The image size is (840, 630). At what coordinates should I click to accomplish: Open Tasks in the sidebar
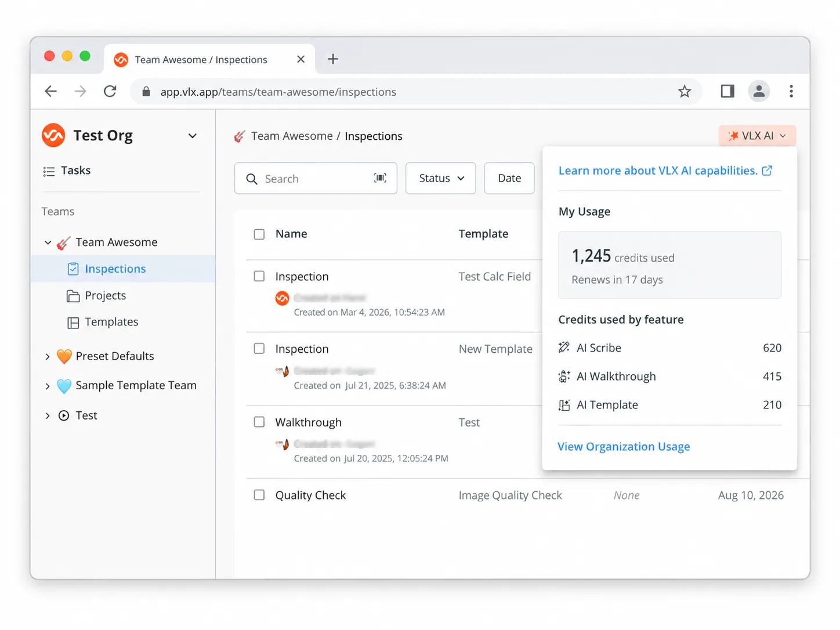click(67, 171)
